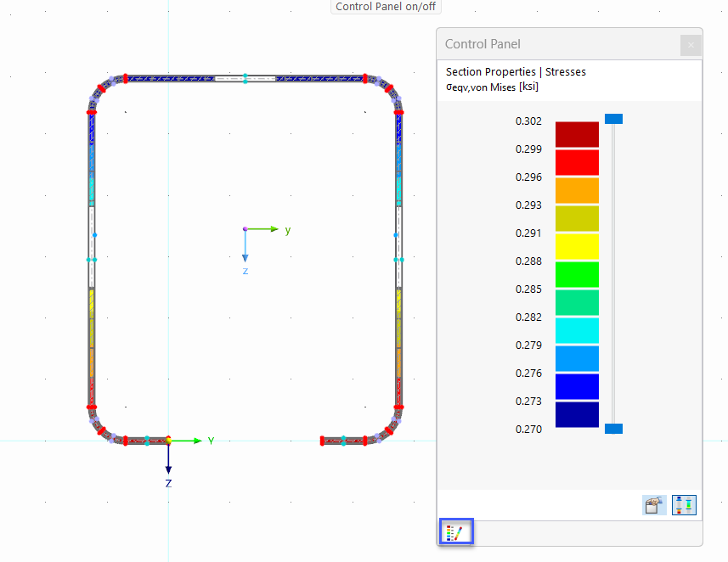
Task: Click the 0.279 legend value
Action: coord(528,346)
